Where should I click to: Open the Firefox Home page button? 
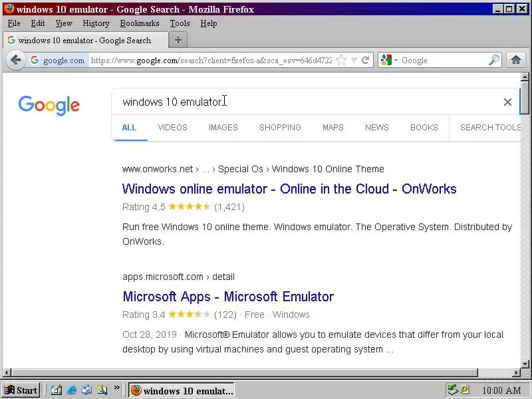tap(516, 60)
